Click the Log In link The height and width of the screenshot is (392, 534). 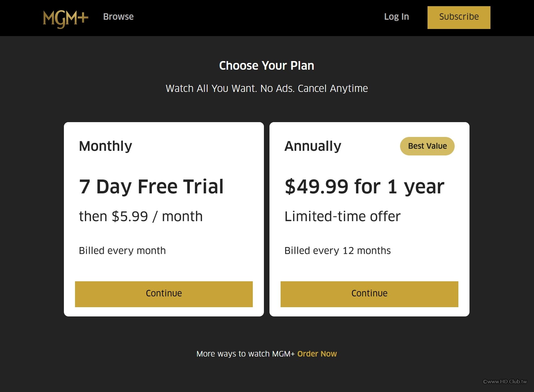(396, 17)
